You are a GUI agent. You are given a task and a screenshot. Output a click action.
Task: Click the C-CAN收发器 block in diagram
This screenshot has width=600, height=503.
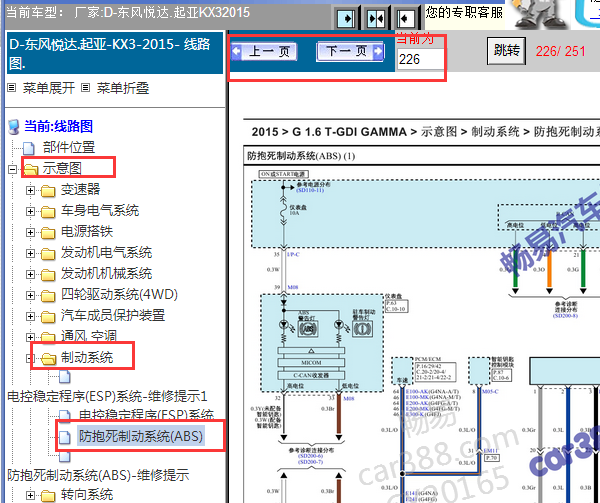311,375
